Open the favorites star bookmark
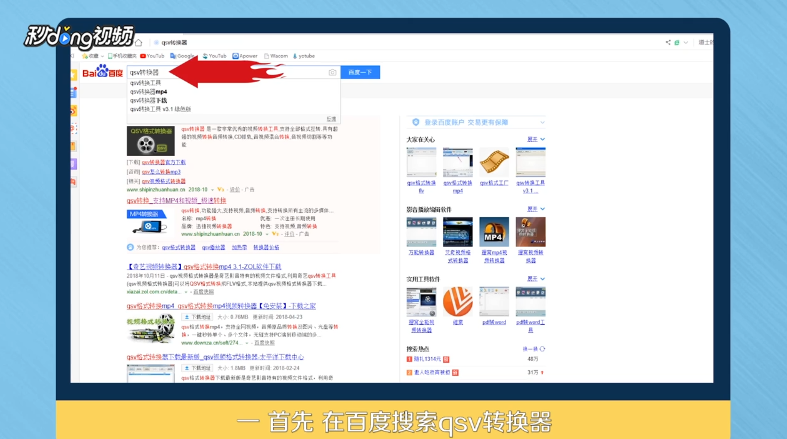The width and height of the screenshot is (787, 439). (x=90, y=56)
